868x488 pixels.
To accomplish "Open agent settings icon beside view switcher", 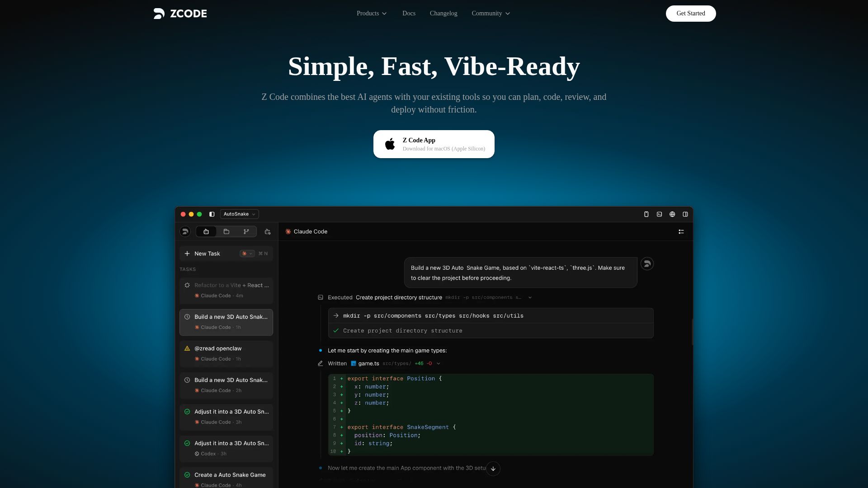I will point(268,232).
